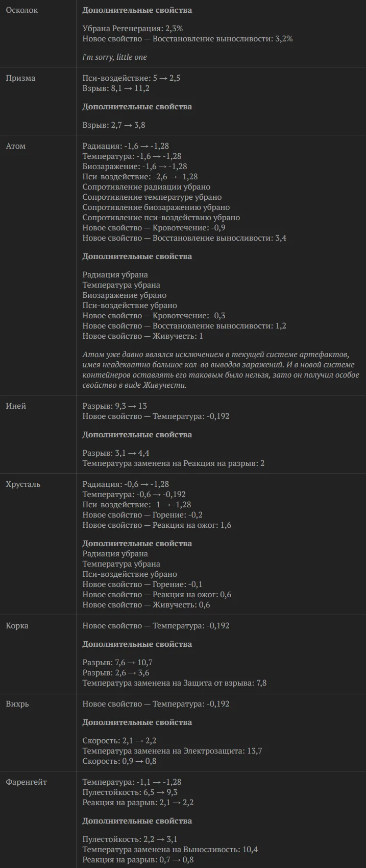The width and height of the screenshot is (366, 868).
Task: Click the Корка artifact name
Action: click(x=17, y=626)
